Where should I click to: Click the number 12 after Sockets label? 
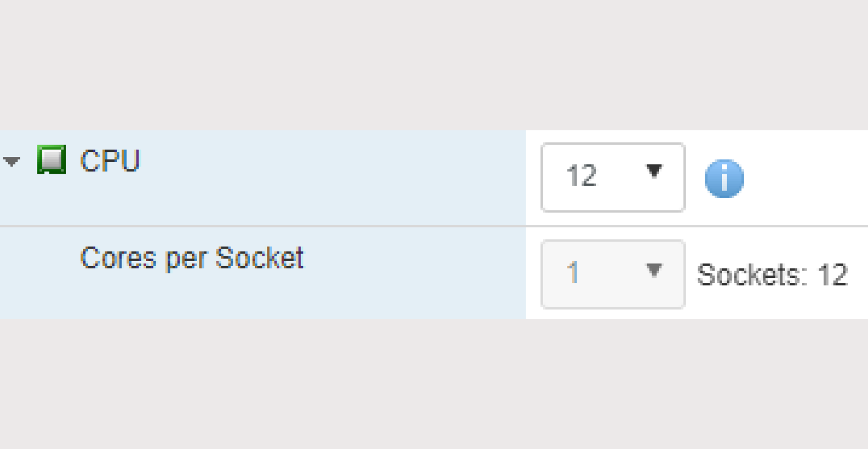833,275
